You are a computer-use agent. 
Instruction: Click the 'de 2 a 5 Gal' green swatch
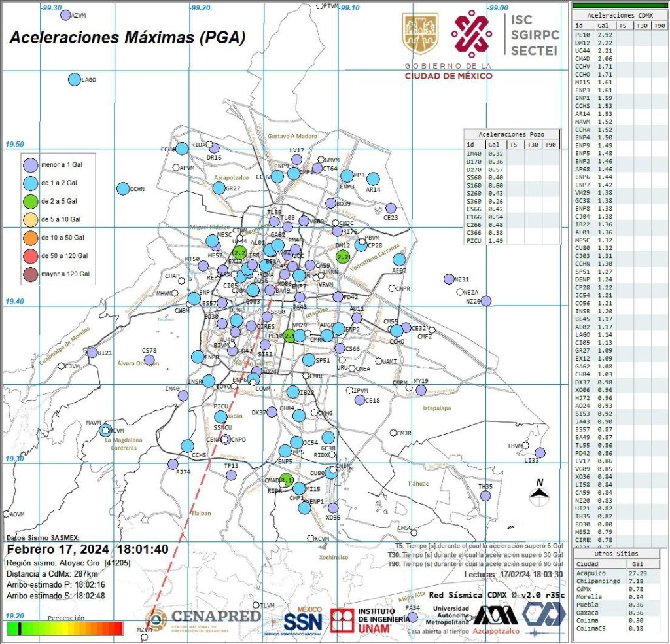tap(31, 201)
